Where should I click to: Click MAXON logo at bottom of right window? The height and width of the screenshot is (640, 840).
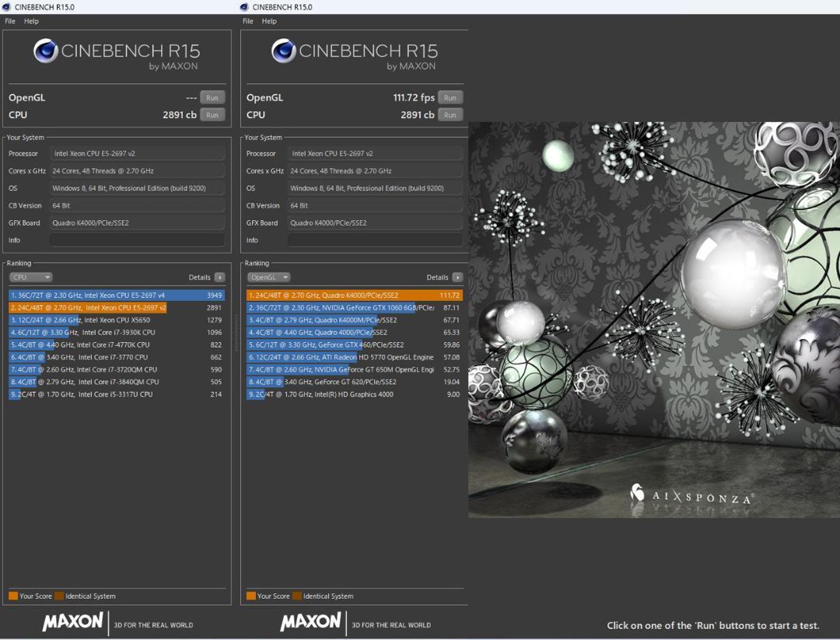pos(310,622)
